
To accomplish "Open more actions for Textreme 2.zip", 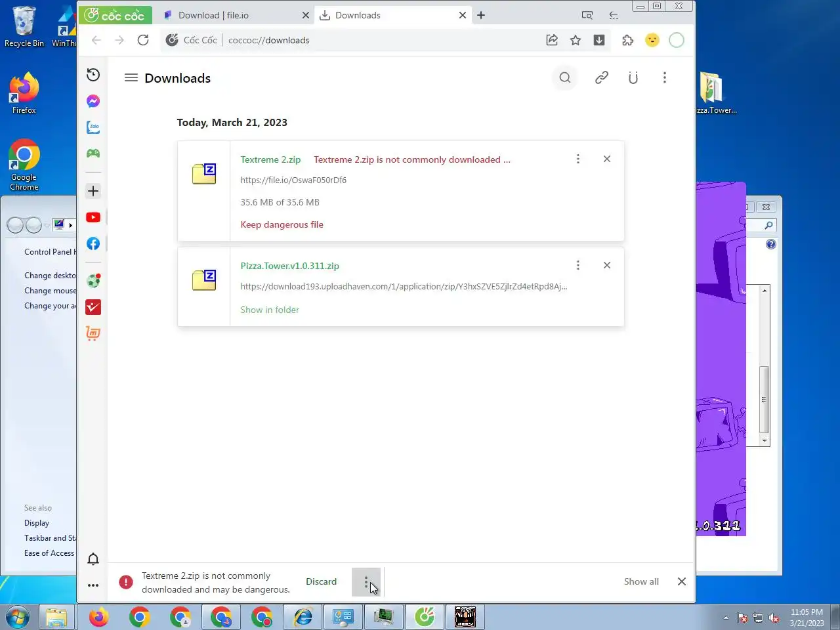I will coord(578,159).
